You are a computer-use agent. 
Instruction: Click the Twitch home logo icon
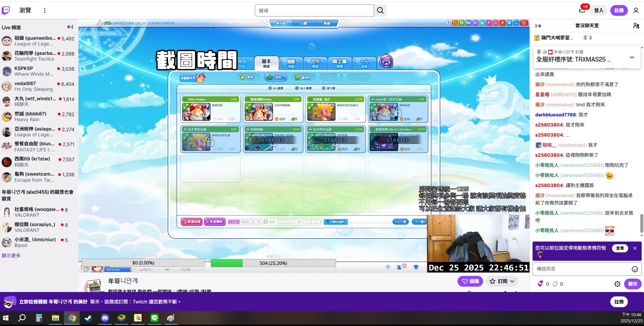6,10
